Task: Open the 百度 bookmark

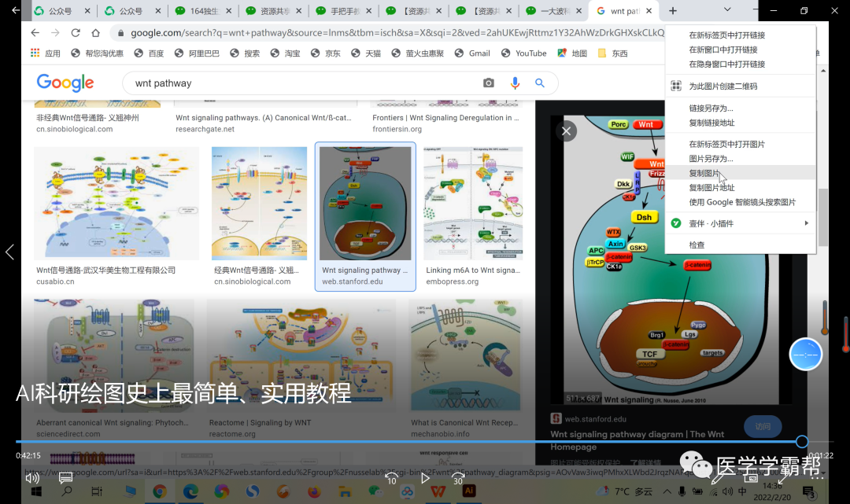Action: [149, 53]
